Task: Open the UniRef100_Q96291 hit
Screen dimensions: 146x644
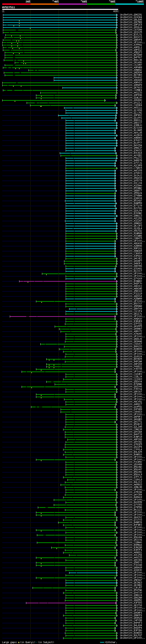Action: (131, 15)
